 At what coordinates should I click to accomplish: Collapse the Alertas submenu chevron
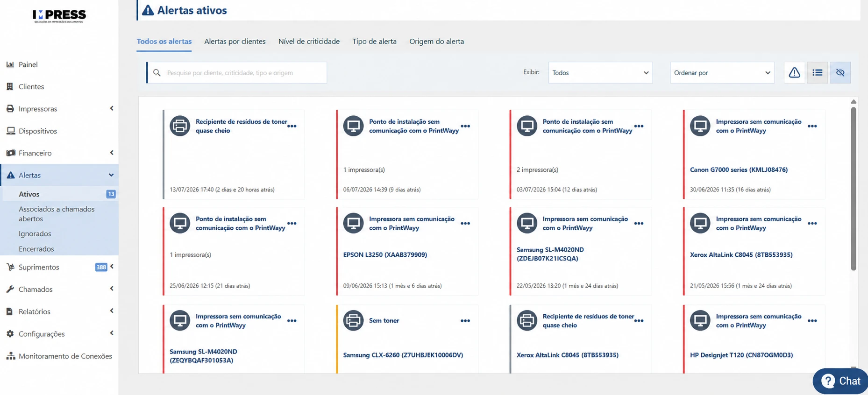point(111,175)
